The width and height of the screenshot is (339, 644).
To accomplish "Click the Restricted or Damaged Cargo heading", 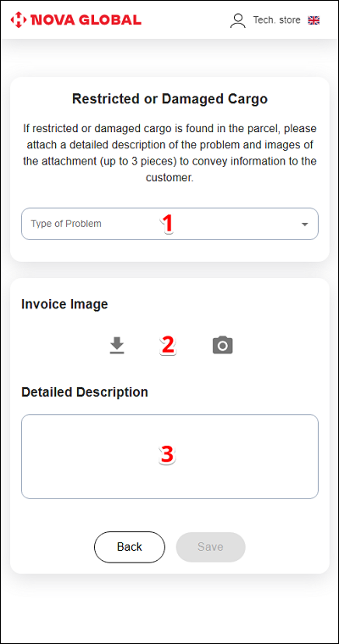I will [x=169, y=99].
